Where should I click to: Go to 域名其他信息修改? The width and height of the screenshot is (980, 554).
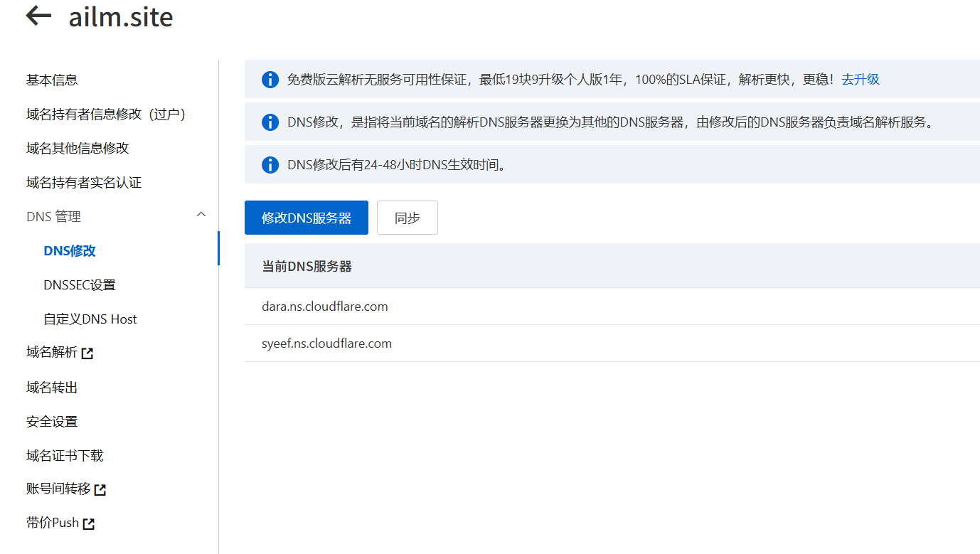(78, 149)
